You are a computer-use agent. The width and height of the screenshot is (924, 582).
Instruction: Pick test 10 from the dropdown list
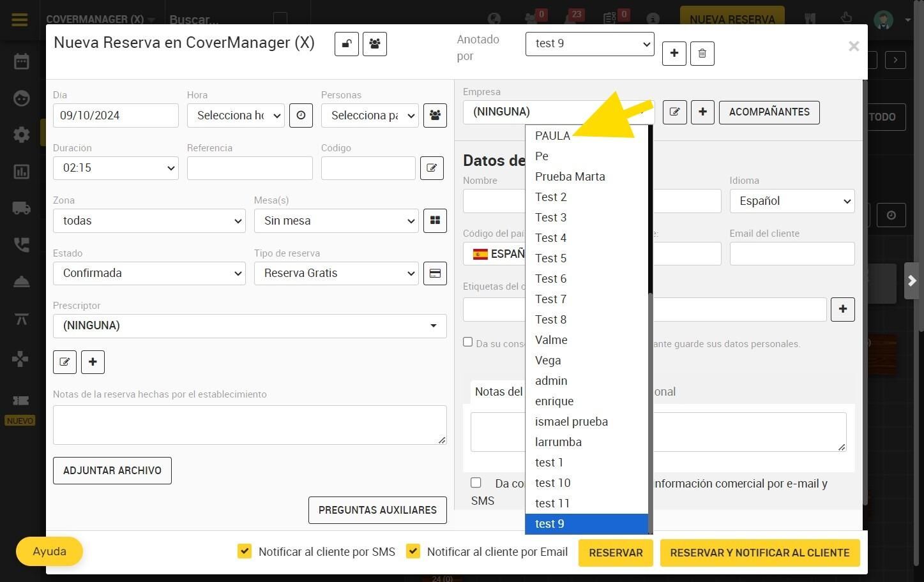coord(587,483)
